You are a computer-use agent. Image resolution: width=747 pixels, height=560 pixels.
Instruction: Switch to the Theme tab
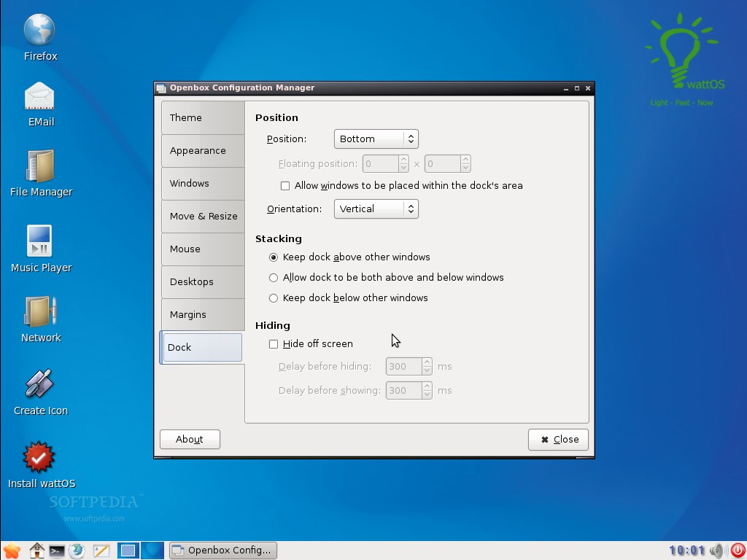click(203, 117)
